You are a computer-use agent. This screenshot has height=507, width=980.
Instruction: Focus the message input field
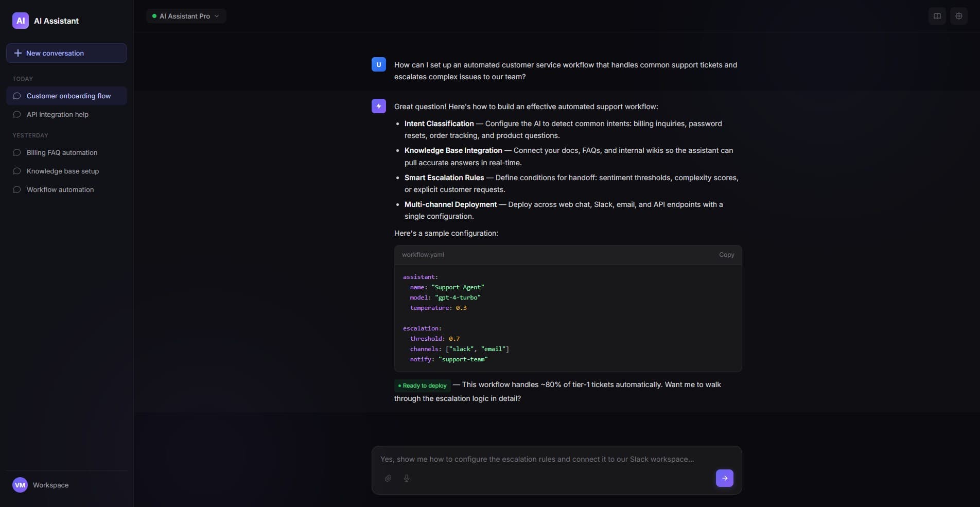(x=546, y=459)
